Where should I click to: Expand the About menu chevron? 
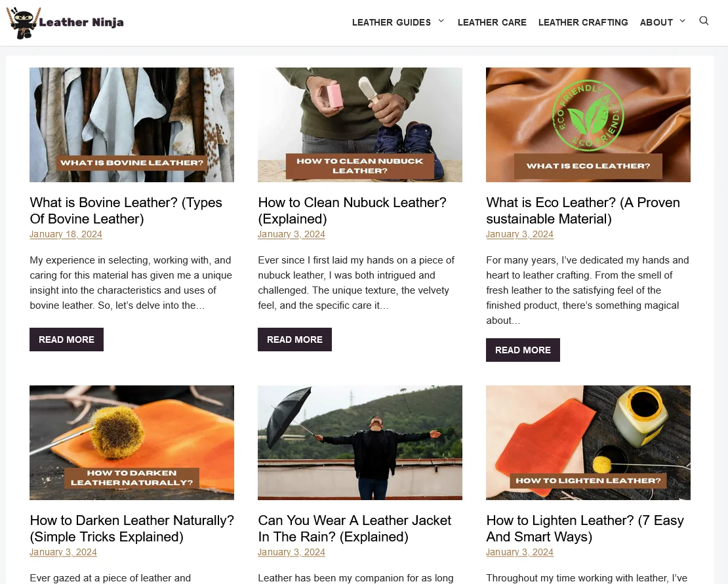point(682,21)
